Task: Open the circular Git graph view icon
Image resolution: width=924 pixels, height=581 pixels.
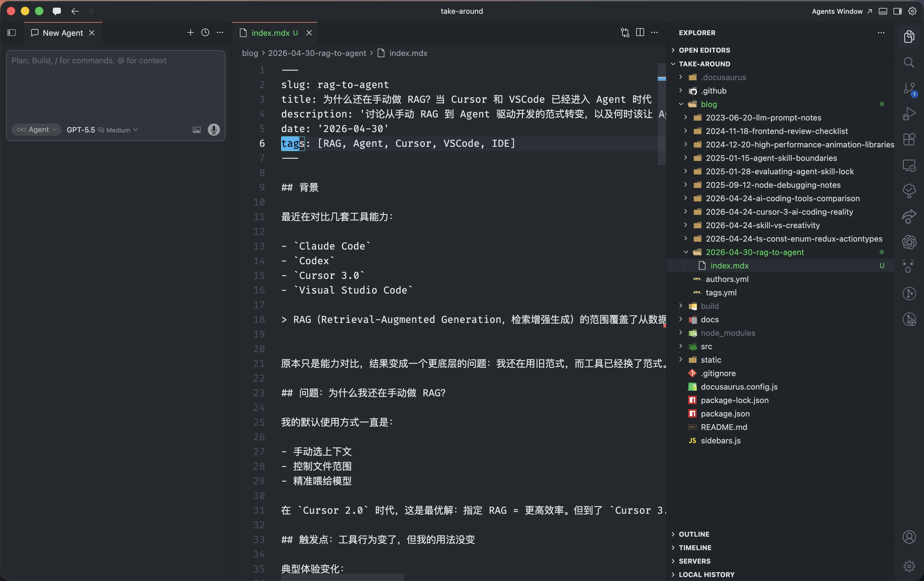Action: tap(909, 293)
